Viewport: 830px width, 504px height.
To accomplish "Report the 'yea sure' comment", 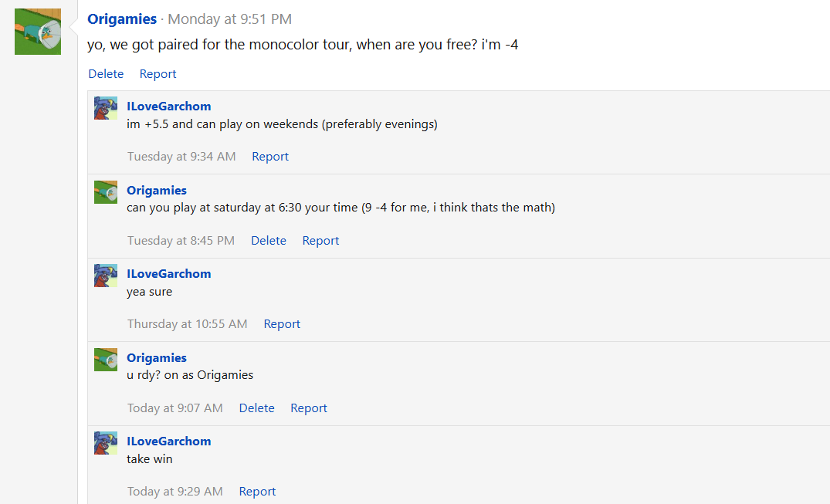I will [x=282, y=324].
